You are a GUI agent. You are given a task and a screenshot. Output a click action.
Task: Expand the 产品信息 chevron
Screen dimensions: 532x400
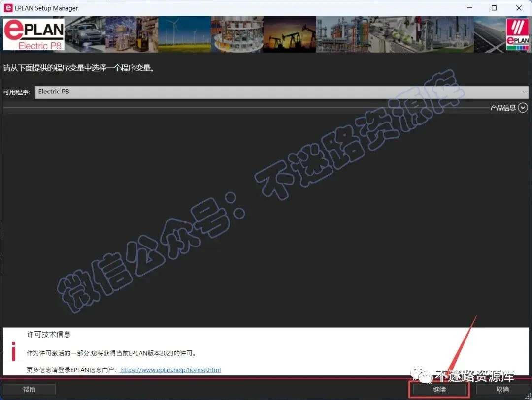click(523, 108)
